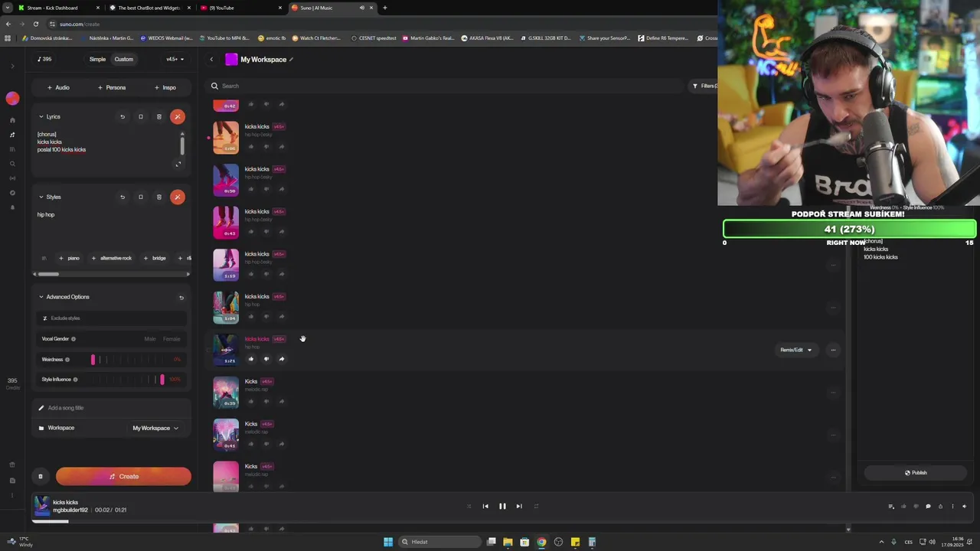Open the Chrome tab list dropdown arrow

point(8,8)
